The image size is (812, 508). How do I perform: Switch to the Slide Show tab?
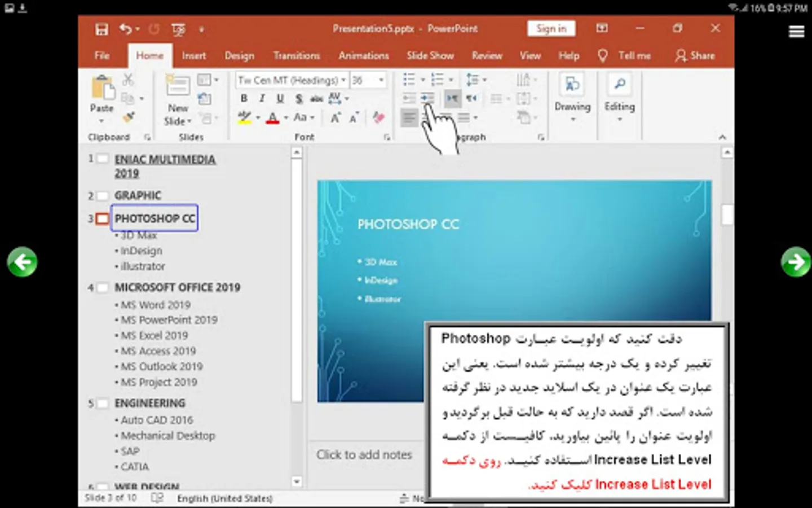(x=430, y=55)
